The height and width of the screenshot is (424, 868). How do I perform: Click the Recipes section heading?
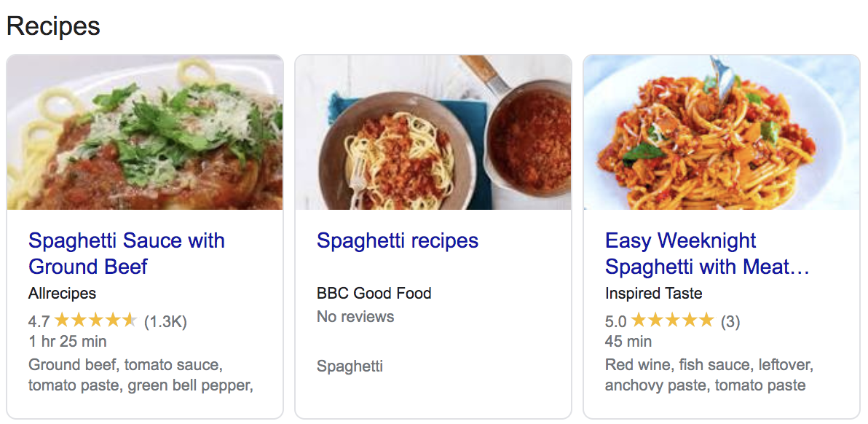tap(53, 25)
